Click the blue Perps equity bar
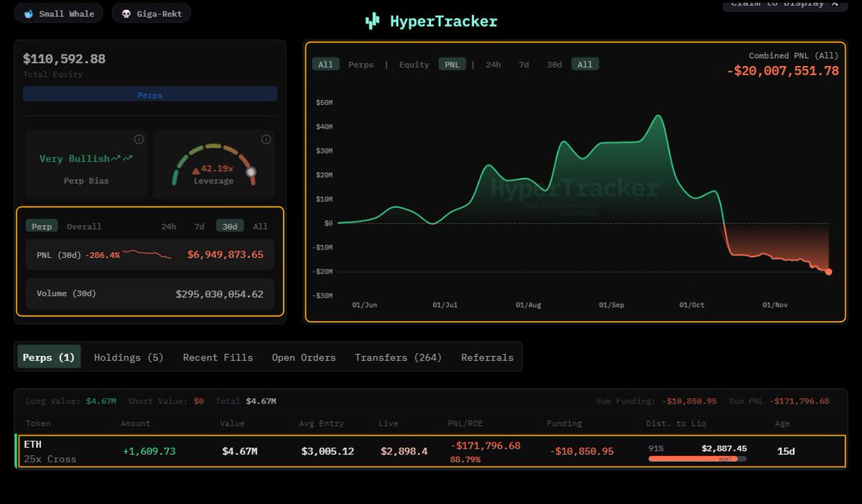The width and height of the screenshot is (862, 504). pyautogui.click(x=150, y=95)
